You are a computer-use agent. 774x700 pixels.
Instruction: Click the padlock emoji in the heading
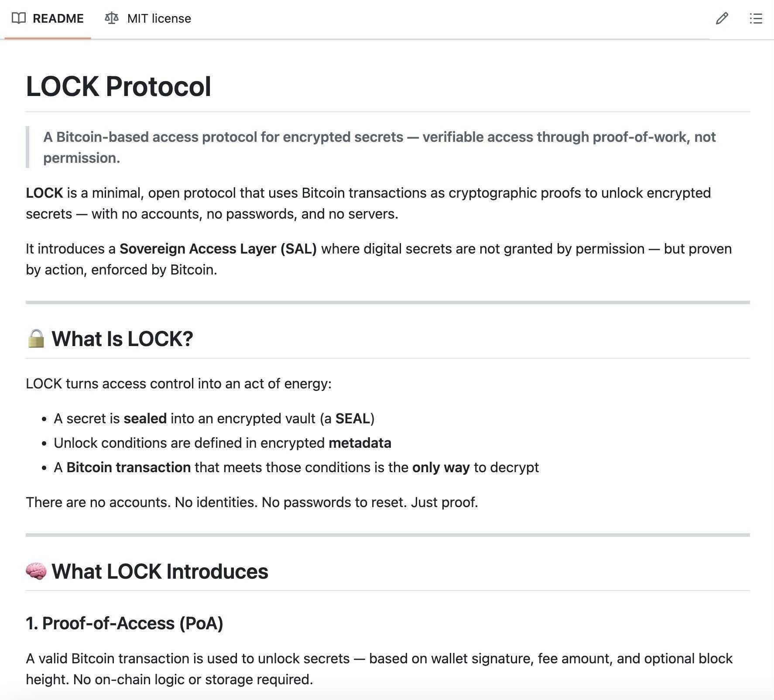pyautogui.click(x=36, y=339)
